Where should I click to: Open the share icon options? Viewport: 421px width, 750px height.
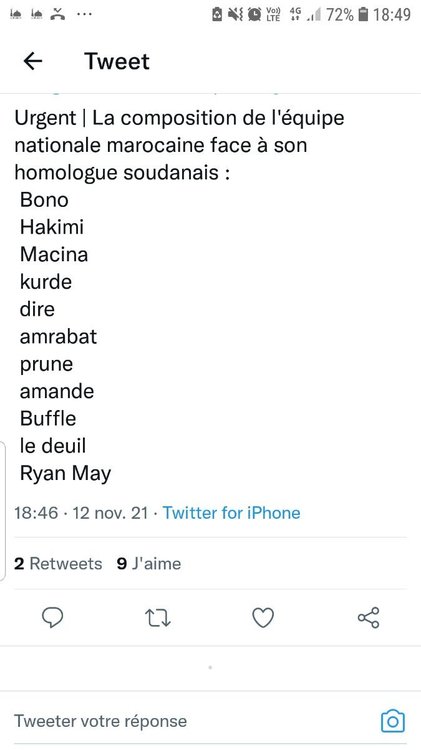tap(368, 618)
